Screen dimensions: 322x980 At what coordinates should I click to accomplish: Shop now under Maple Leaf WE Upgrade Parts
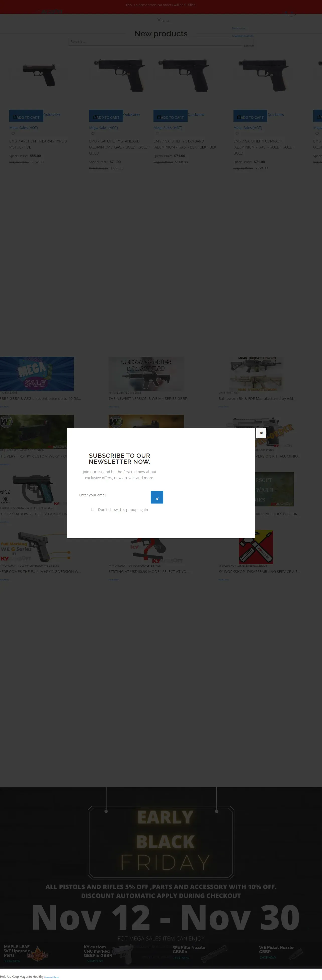point(12,961)
